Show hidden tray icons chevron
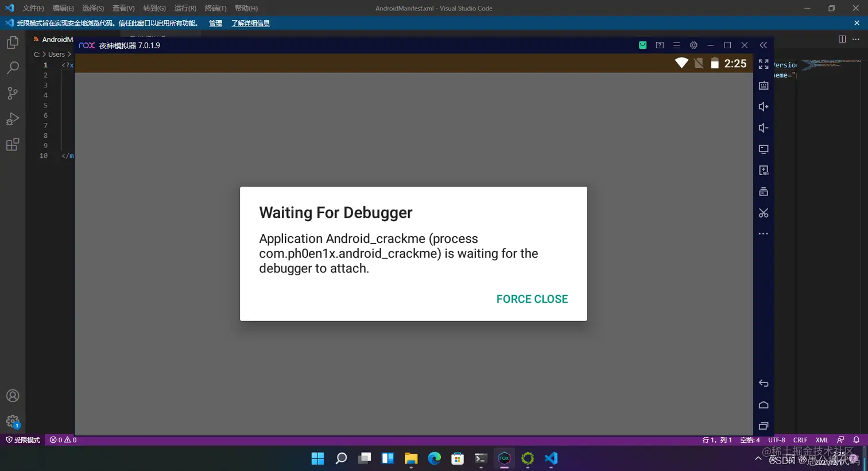This screenshot has width=868, height=471. tap(758, 458)
